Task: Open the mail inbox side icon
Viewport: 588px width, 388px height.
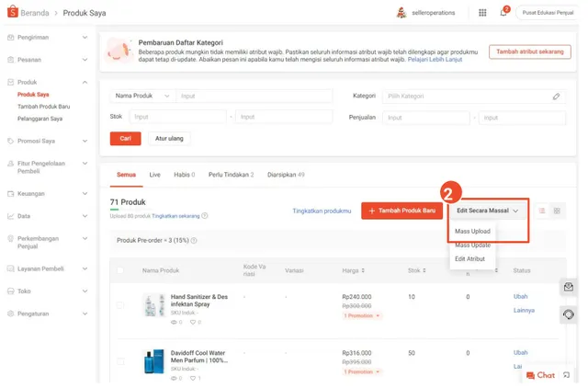Action: click(569, 287)
